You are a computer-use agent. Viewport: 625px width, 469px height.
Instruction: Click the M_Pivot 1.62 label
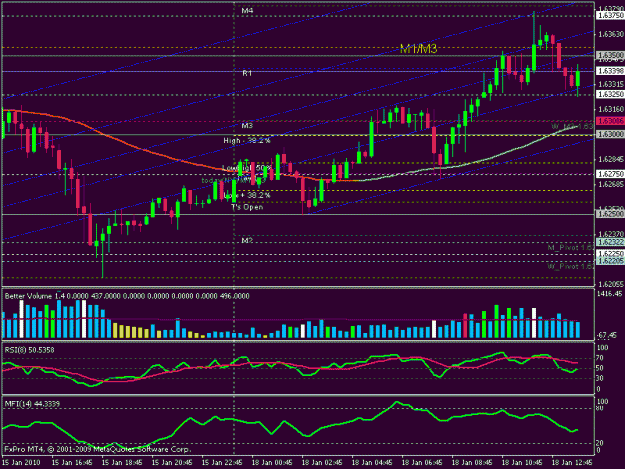point(571,248)
